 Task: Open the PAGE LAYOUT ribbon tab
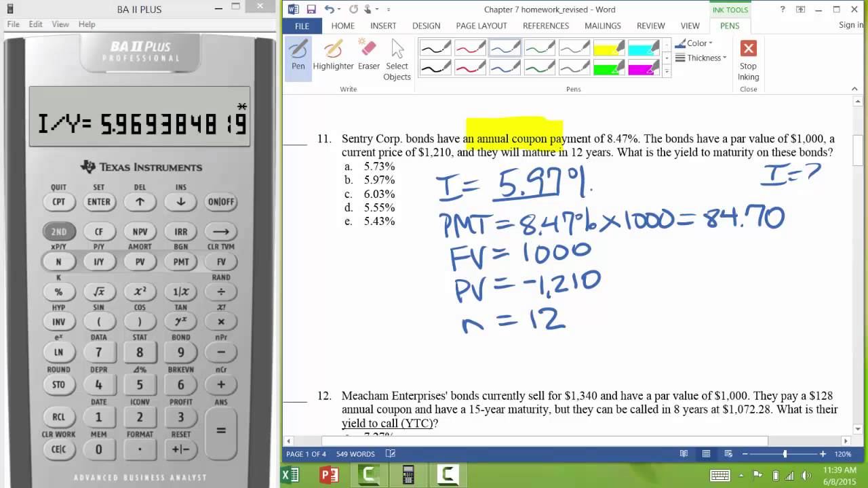481,26
